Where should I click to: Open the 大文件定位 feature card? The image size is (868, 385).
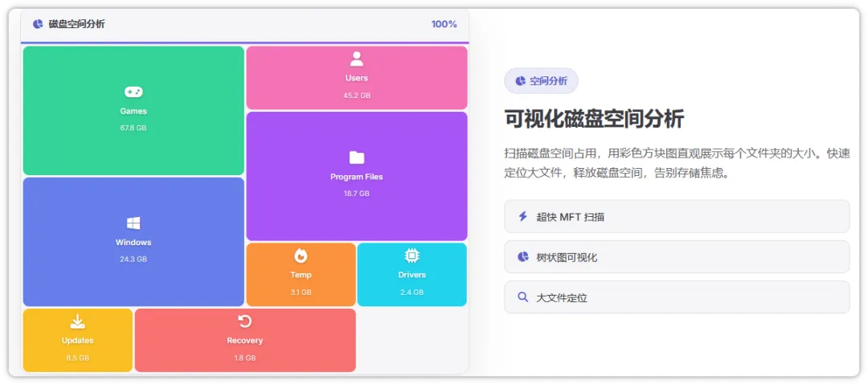(x=677, y=297)
